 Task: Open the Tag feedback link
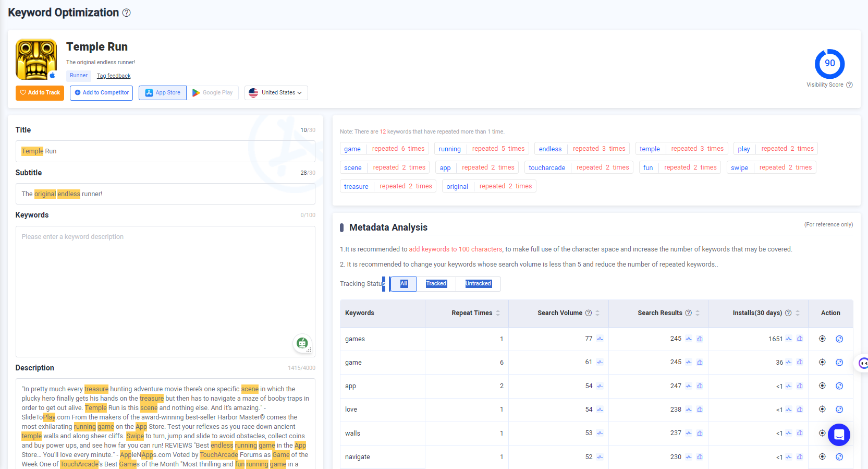click(114, 76)
